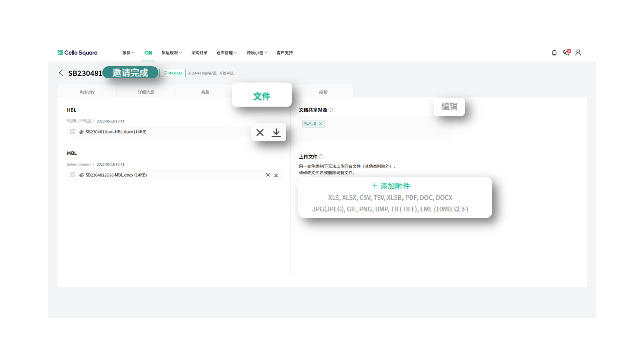Download the HBL docx file
644x362 pixels.
(x=276, y=133)
